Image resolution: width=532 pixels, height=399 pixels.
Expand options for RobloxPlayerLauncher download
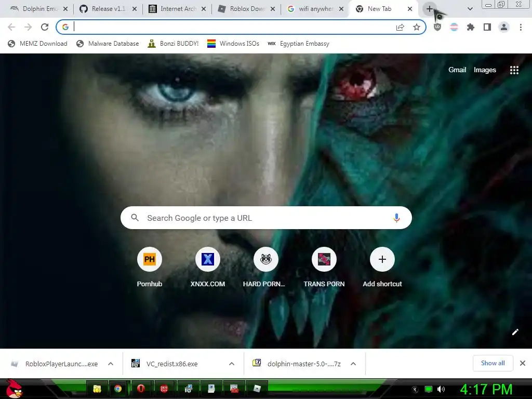[x=111, y=364]
